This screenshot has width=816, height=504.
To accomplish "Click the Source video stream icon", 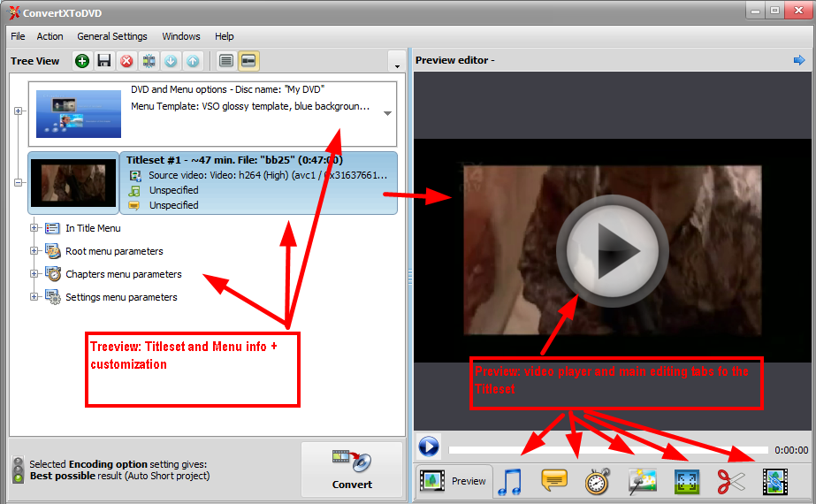I will [x=134, y=175].
